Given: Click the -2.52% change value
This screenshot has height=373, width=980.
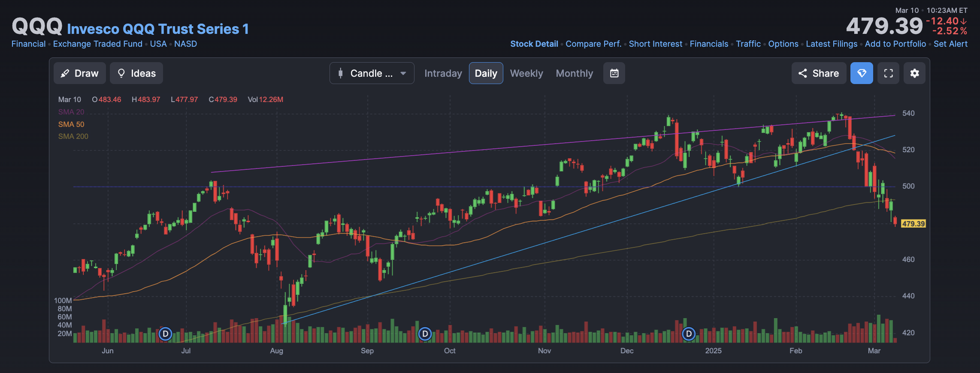Looking at the screenshot, I should pos(950,31).
